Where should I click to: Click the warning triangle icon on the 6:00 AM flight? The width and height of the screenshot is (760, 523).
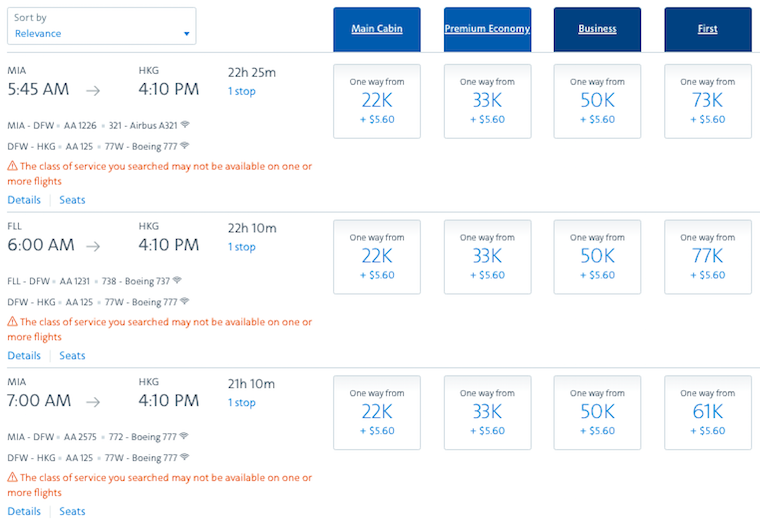[13, 322]
